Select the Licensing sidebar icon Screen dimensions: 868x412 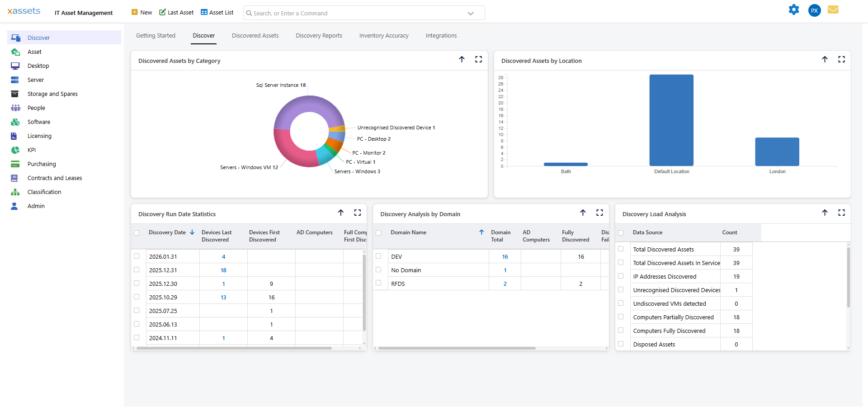pos(15,136)
